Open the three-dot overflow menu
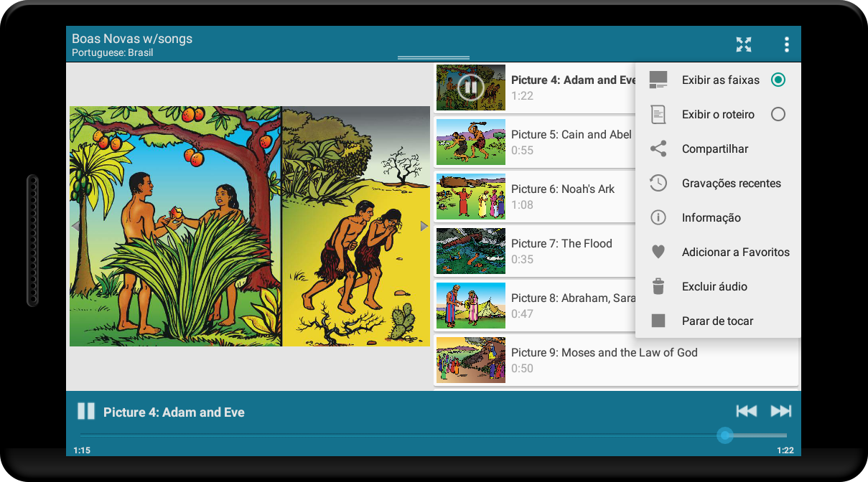868x482 pixels. click(x=787, y=44)
